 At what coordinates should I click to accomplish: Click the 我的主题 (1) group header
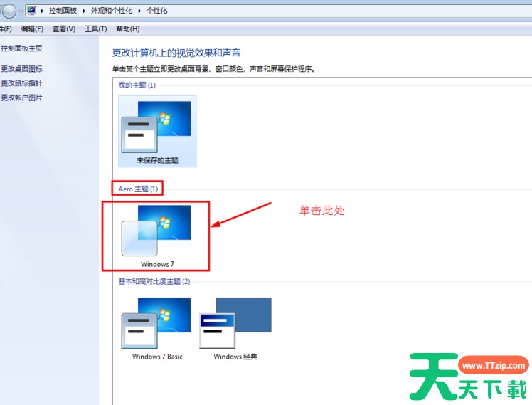pos(137,85)
